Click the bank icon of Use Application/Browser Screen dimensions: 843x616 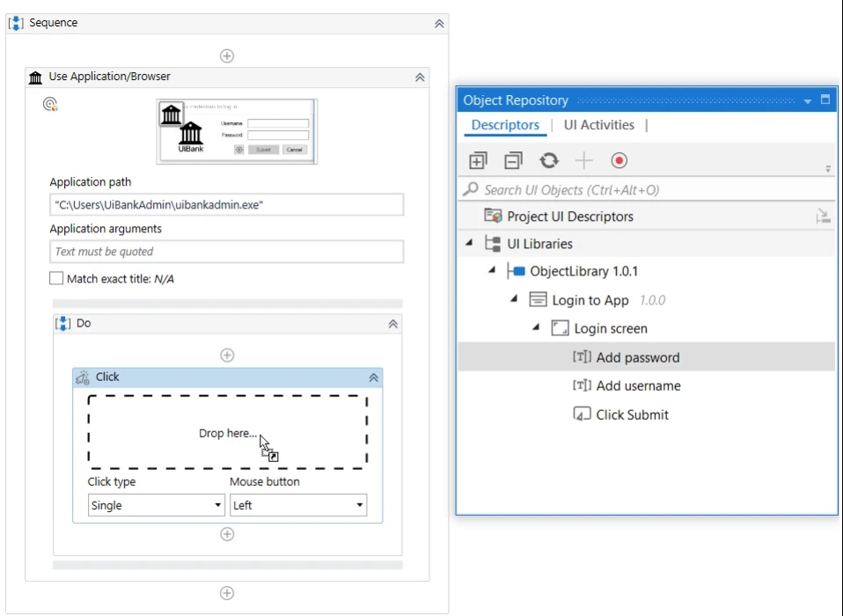[x=35, y=77]
